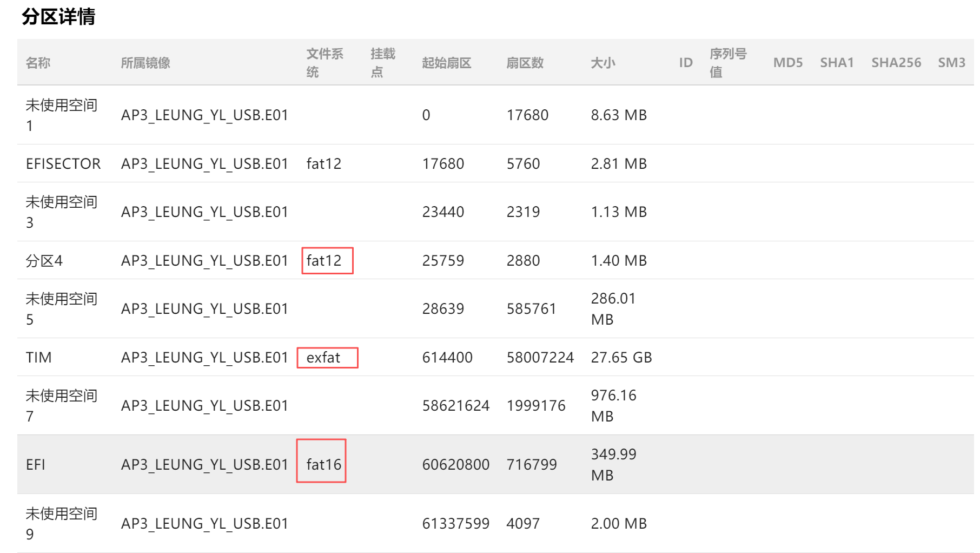Click the 大小 column header
The image size is (980, 553).
(x=602, y=63)
